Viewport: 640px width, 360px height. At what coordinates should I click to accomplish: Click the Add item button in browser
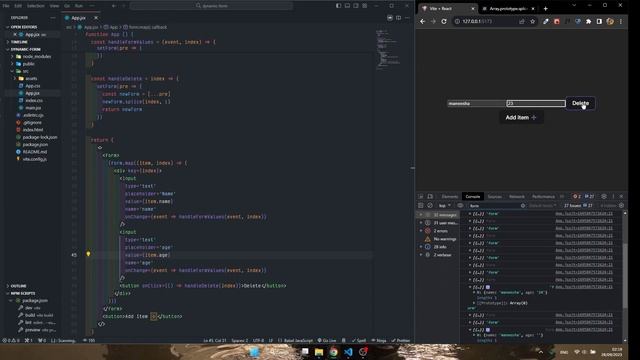click(x=521, y=118)
